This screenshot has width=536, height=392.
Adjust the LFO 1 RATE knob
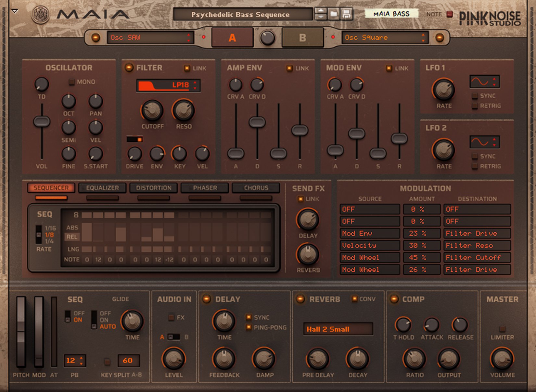pyautogui.click(x=444, y=90)
